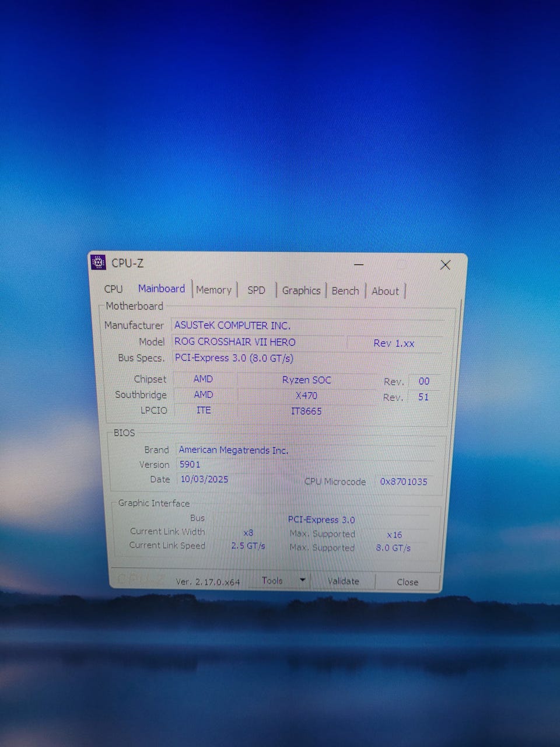
Task: Click the Tools button
Action: [x=272, y=581]
